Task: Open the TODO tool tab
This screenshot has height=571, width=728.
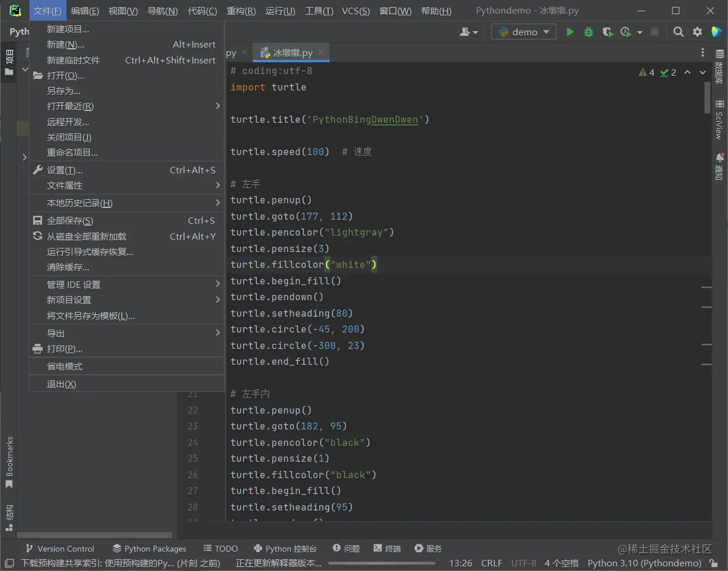Action: click(220, 548)
